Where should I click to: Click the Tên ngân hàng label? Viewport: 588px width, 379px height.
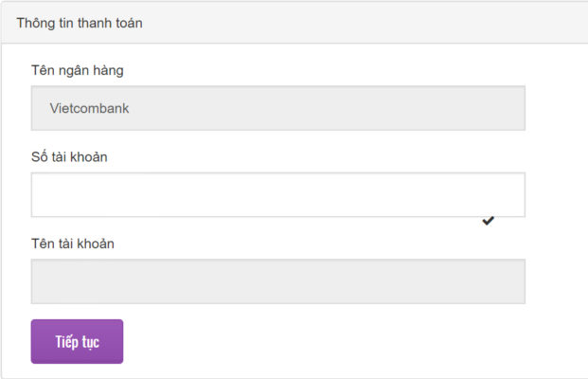click(x=77, y=70)
